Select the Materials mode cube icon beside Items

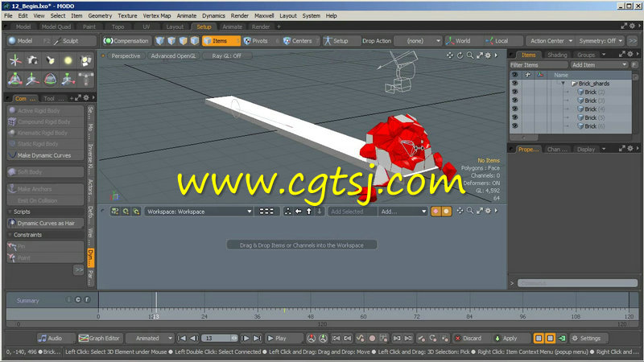[x=195, y=41]
